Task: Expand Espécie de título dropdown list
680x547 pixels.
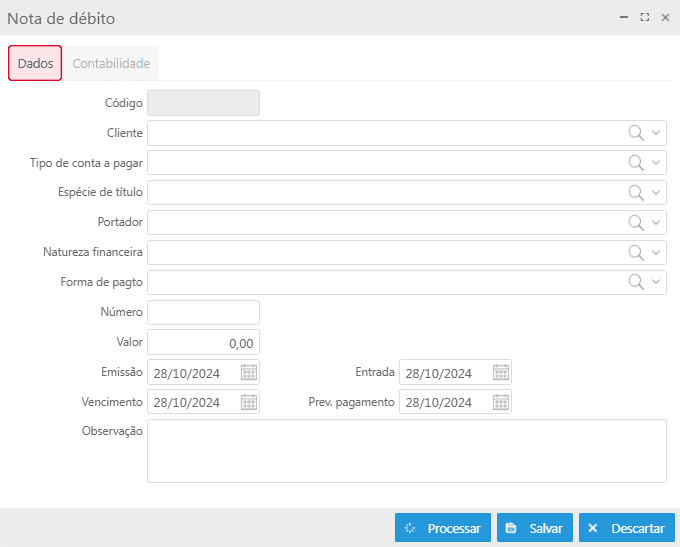Action: click(x=656, y=193)
